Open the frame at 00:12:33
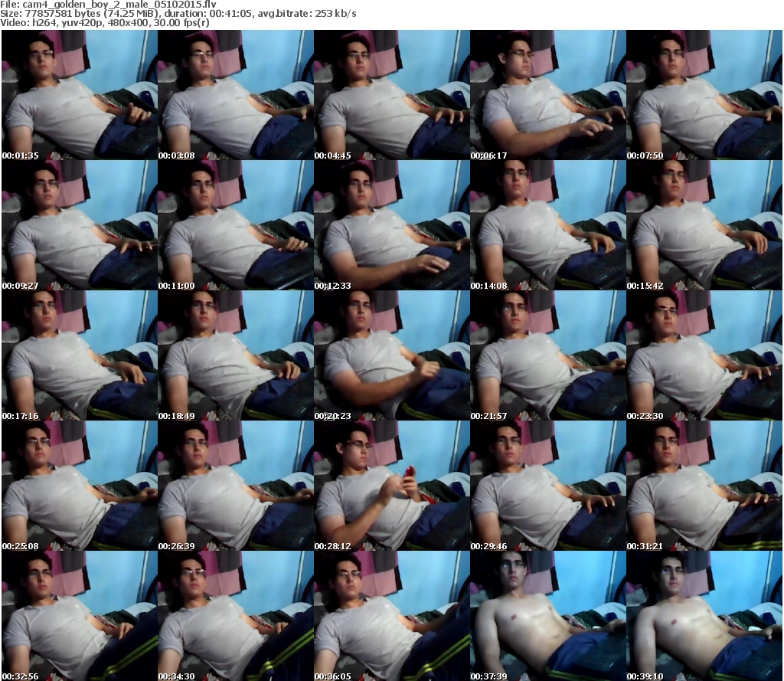The image size is (784, 681). click(x=392, y=225)
